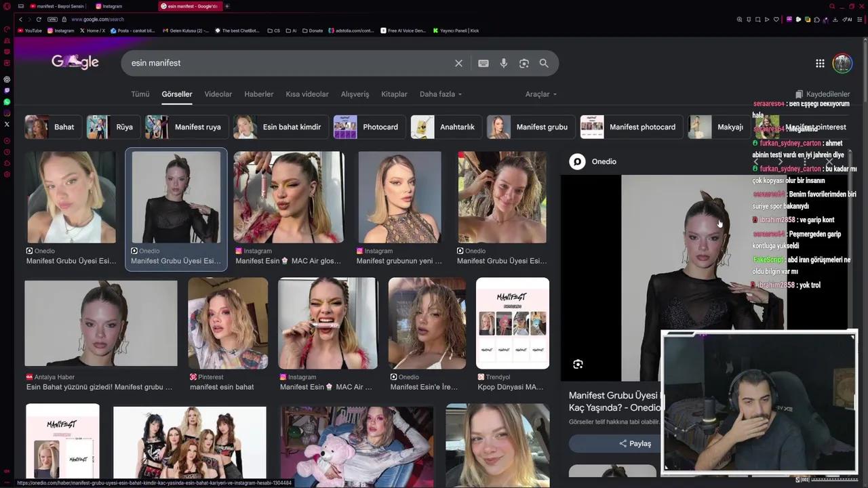
Task: Clear the search box with X icon
Action: [x=458, y=63]
